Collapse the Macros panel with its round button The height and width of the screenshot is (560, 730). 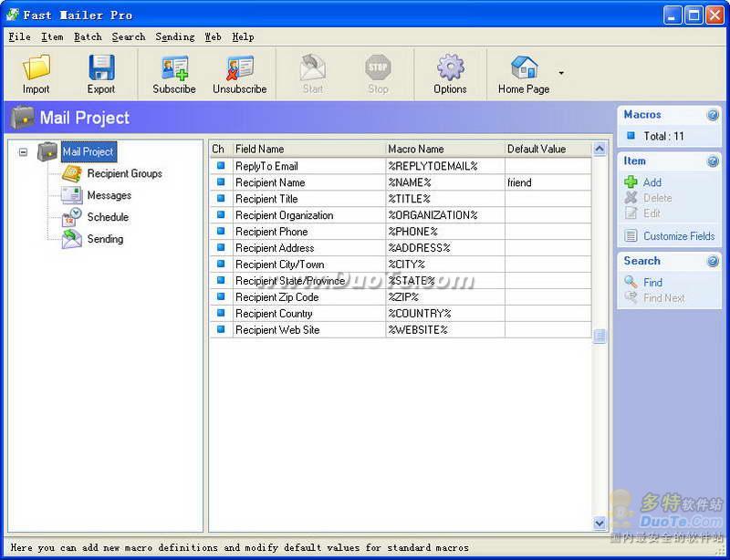click(x=713, y=115)
